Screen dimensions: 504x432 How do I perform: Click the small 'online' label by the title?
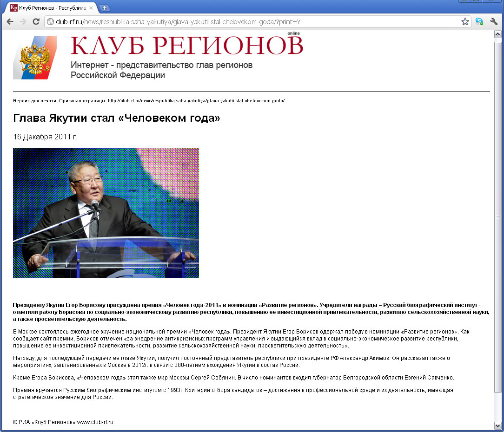click(x=293, y=33)
